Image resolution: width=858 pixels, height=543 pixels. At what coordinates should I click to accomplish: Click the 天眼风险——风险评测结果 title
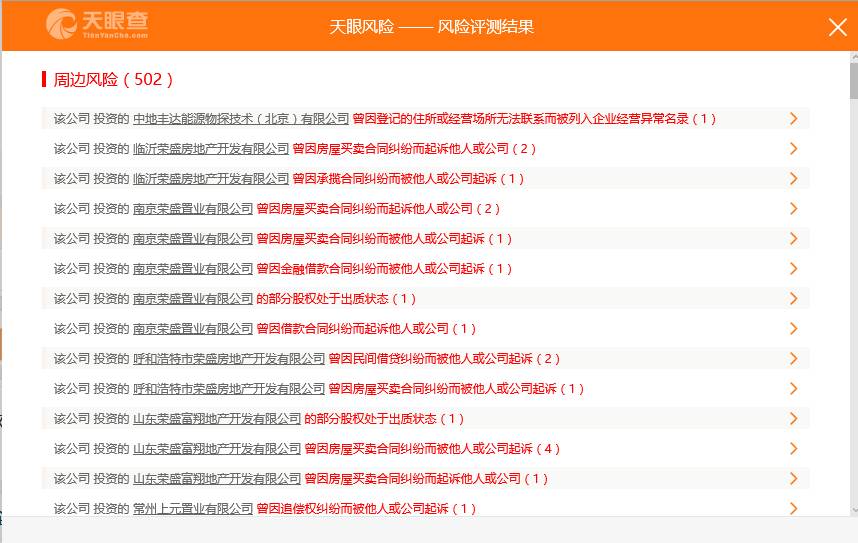pyautogui.click(x=431, y=27)
